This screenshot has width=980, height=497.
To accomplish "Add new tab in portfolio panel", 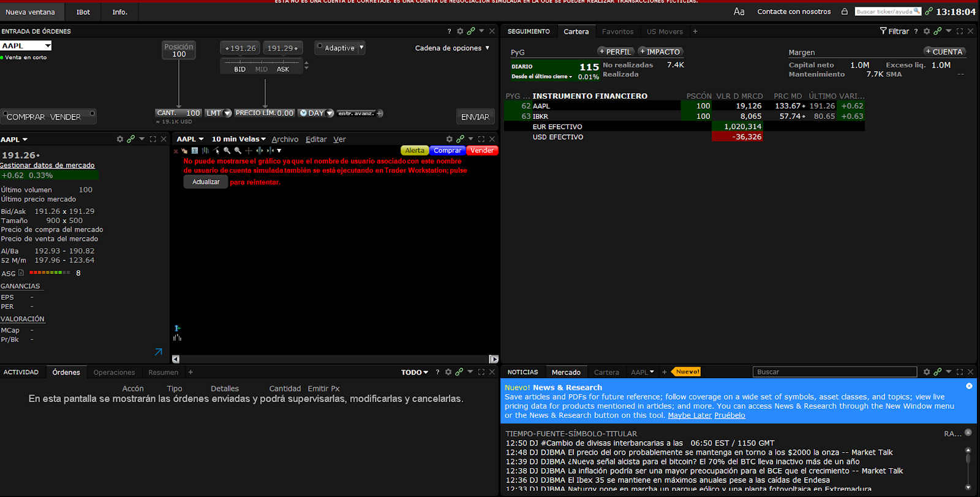I will [695, 31].
